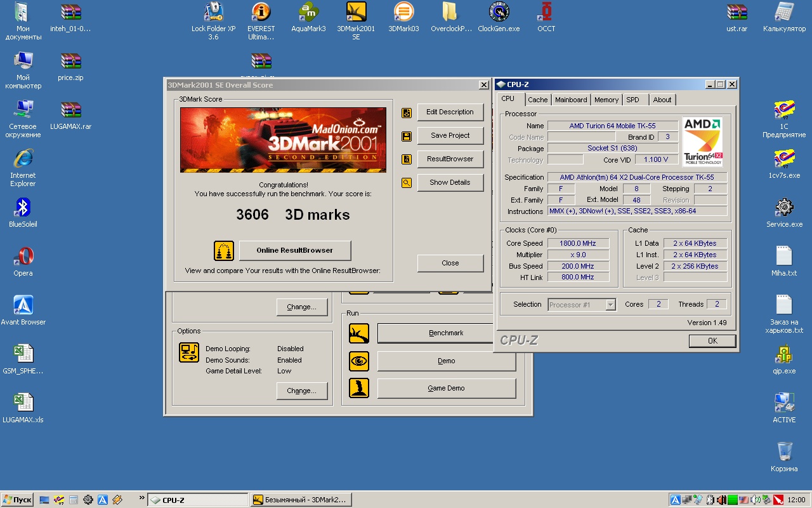Click the Benchmark button in Run group
Image resolution: width=812 pixels, height=508 pixels.
pos(435,333)
